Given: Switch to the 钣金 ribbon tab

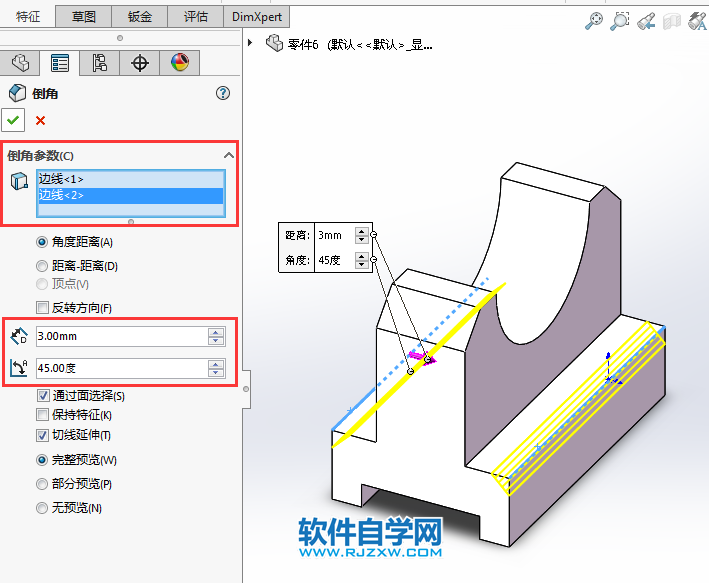Looking at the screenshot, I should click(x=140, y=17).
